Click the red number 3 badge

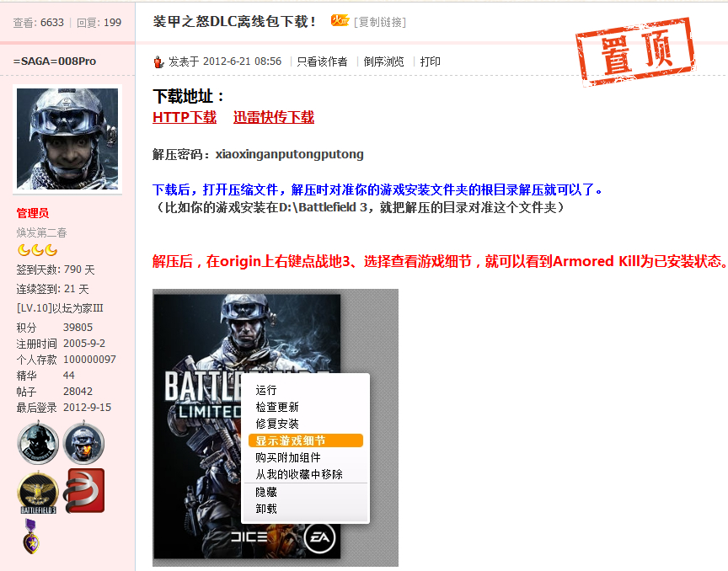click(84, 491)
